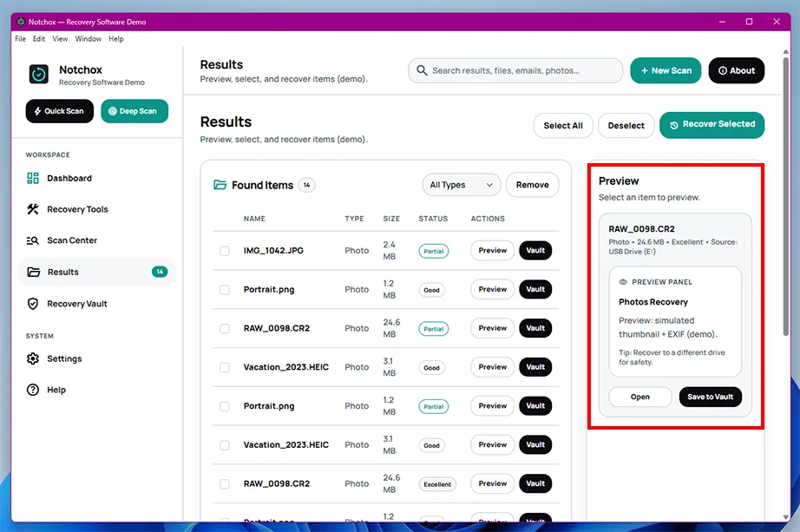Click the ACTIONS column header
Viewport: 800px width, 532px height.
(x=488, y=219)
